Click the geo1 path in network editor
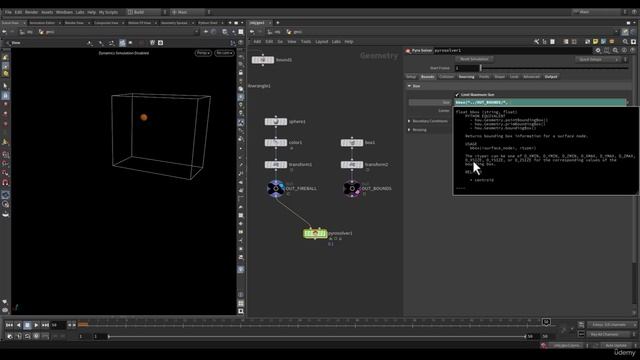The image size is (640, 360). [x=295, y=32]
